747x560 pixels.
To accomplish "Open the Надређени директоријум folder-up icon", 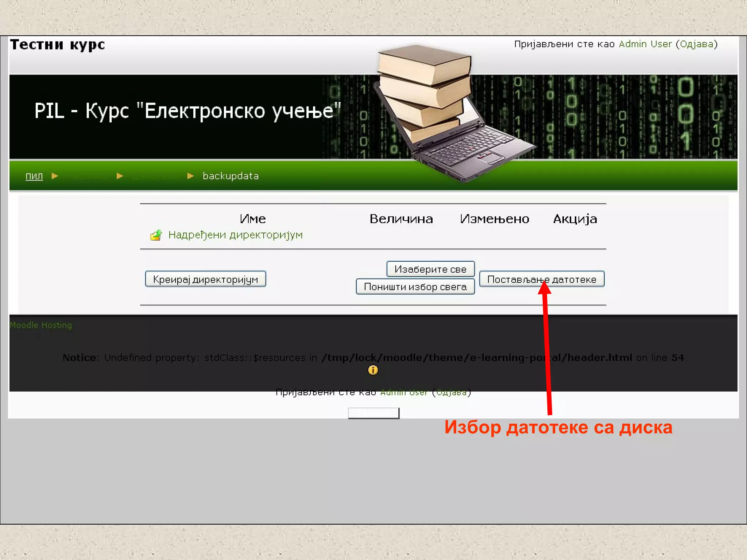I will (x=156, y=235).
